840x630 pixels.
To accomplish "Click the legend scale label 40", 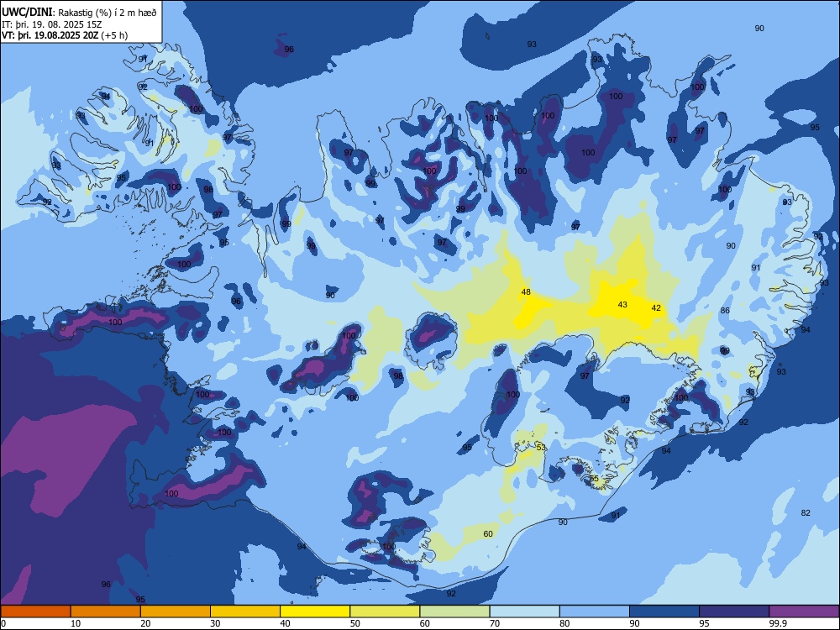I will click(x=286, y=623).
